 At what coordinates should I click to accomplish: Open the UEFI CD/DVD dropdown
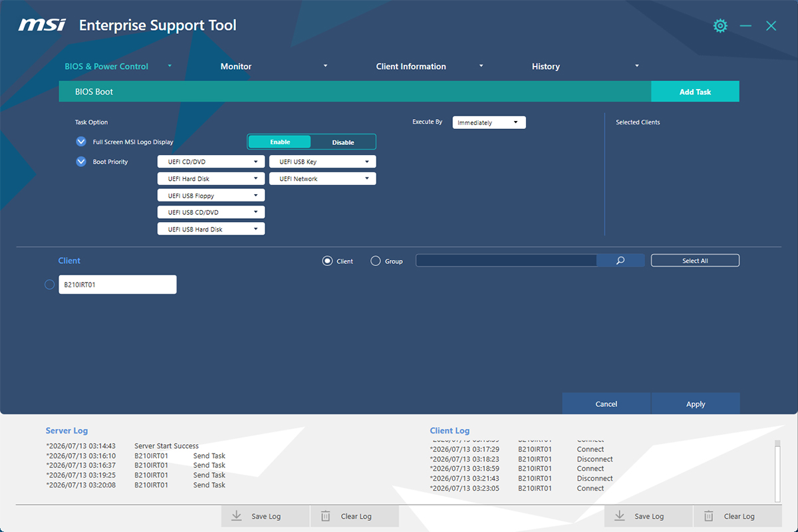coord(211,162)
